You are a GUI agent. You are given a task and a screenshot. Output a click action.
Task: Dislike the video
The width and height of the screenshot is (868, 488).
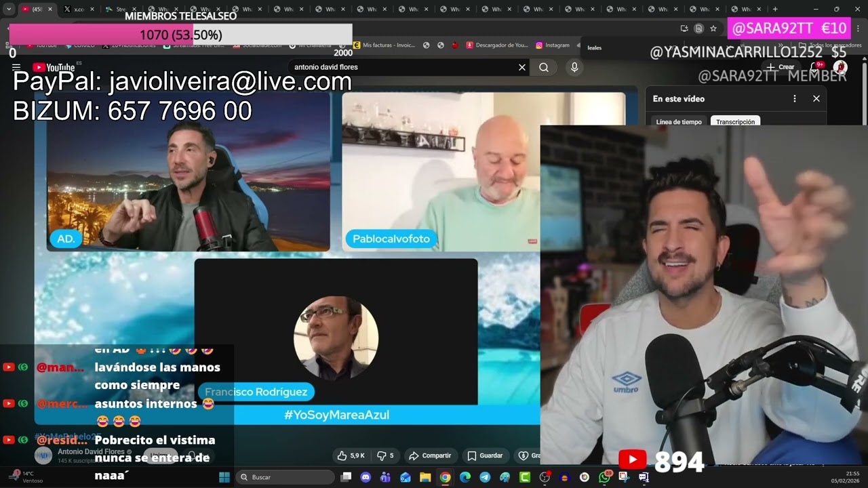pyautogui.click(x=385, y=455)
